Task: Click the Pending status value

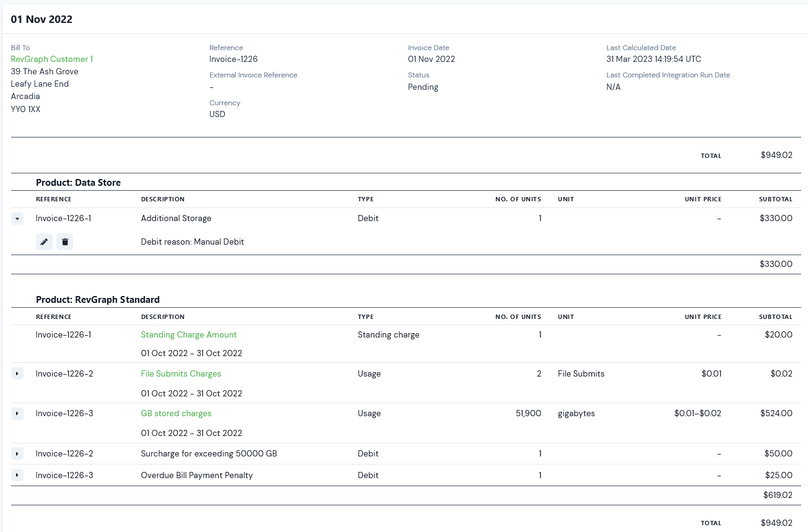Action: click(423, 87)
